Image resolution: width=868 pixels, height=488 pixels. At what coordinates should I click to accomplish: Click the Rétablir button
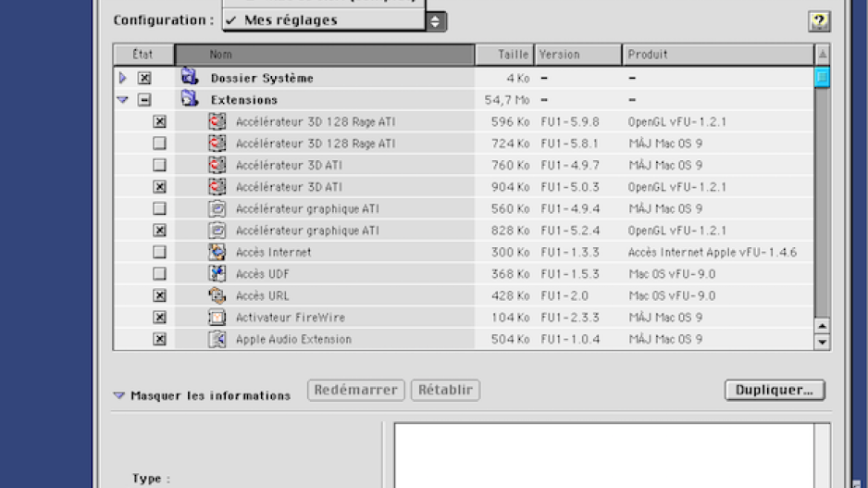(445, 390)
